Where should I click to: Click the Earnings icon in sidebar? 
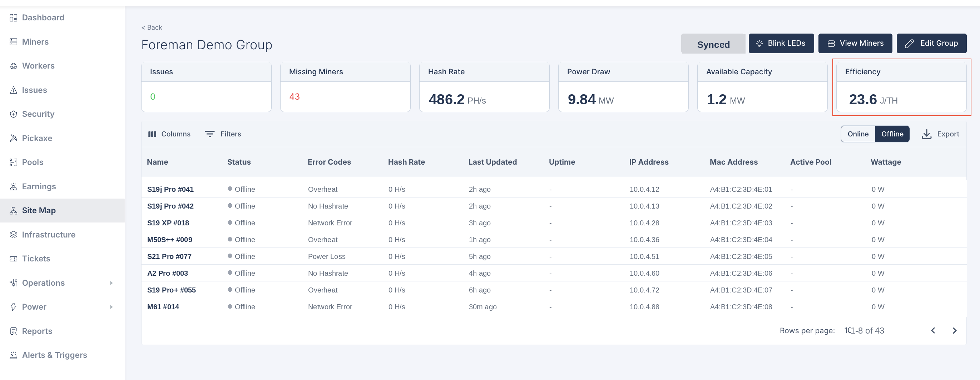(13, 186)
